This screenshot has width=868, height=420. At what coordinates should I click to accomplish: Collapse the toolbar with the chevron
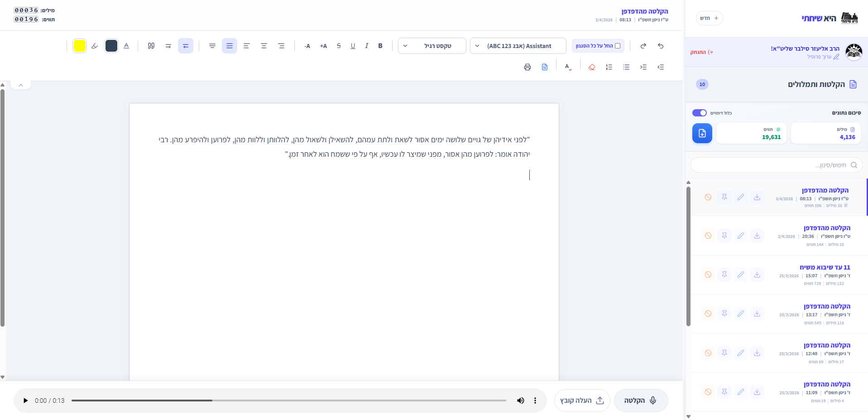click(x=21, y=85)
